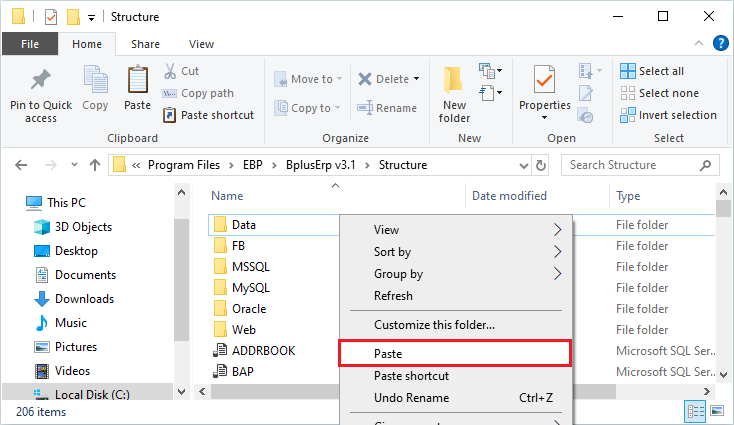Screen dimensions: 734x425
Task: Click Program Files in breadcrumb path
Action: point(184,165)
